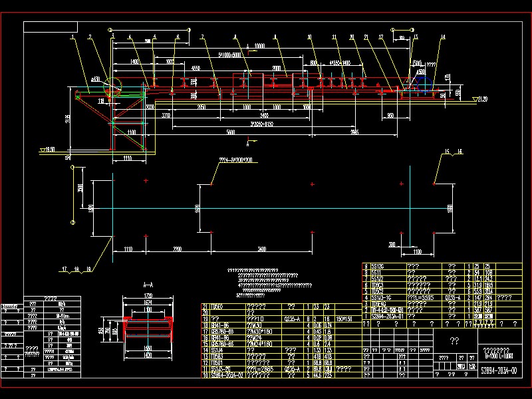Click balloon number 12 above the tail section
532x399 pixels.
point(381,37)
